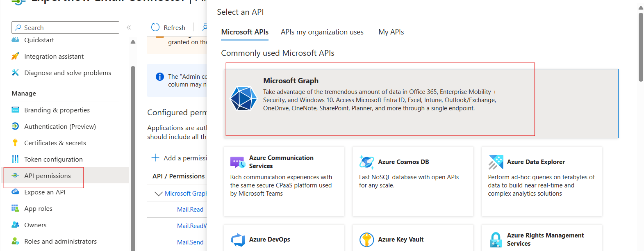Click the right panel vertical scrollbar
The height and width of the screenshot is (251, 644).
[x=641, y=47]
